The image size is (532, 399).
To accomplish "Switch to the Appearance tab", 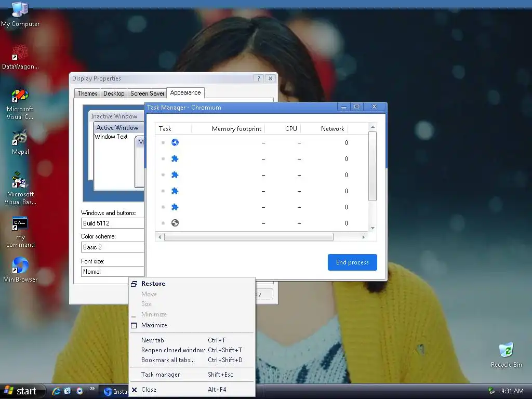I will (x=185, y=92).
